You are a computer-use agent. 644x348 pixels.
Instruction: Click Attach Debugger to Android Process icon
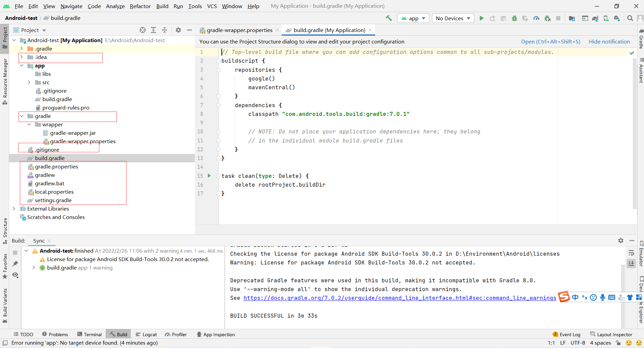[x=547, y=18]
